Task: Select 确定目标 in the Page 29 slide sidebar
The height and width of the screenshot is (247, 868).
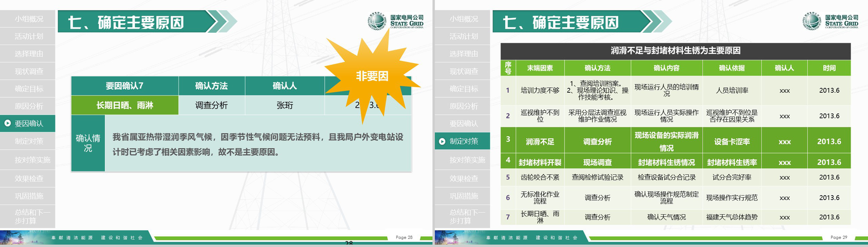Action: tap(462, 89)
